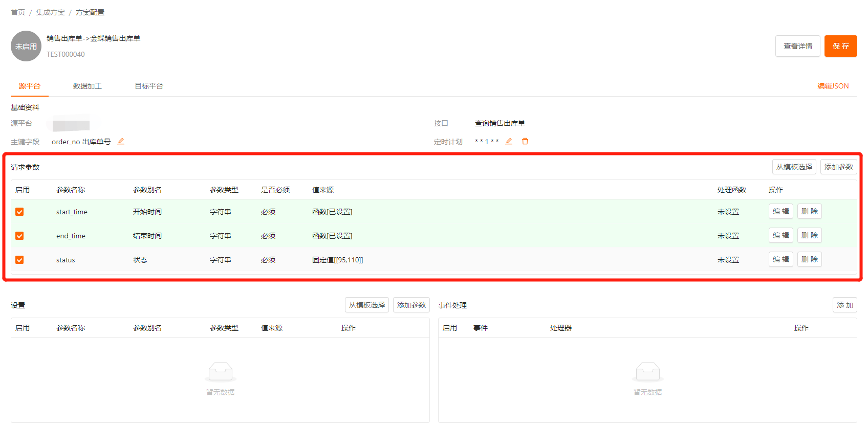
Task: Delete the status parameter row
Action: pos(809,259)
